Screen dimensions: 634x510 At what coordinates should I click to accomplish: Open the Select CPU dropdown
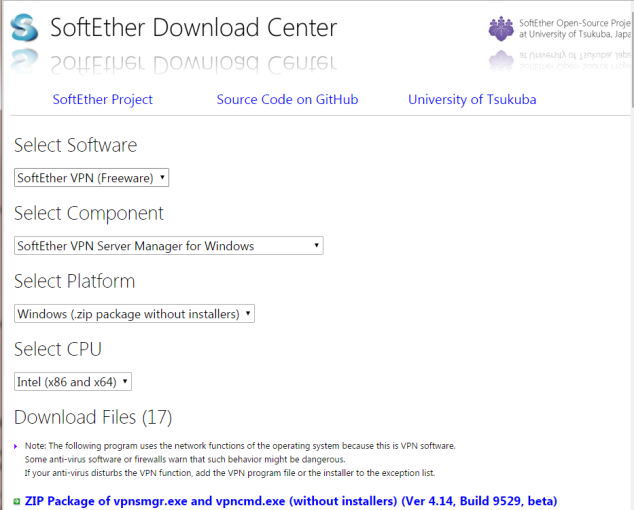(x=73, y=381)
